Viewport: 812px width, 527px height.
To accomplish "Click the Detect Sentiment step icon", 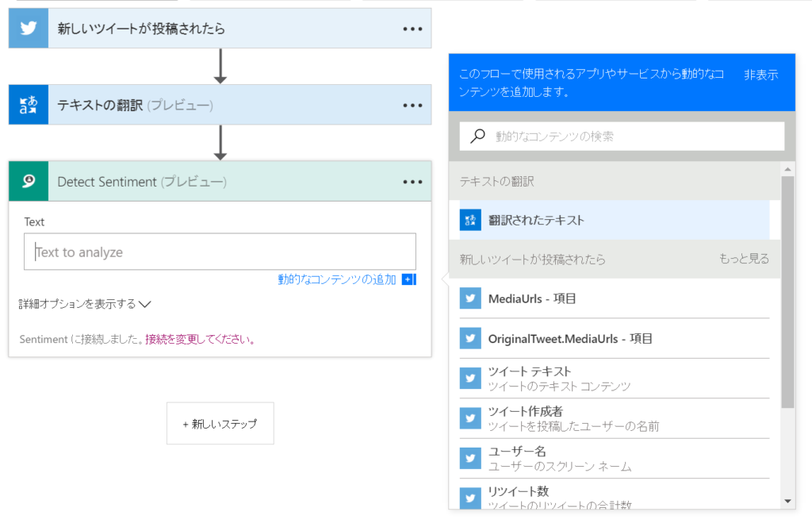I will pos(29,182).
